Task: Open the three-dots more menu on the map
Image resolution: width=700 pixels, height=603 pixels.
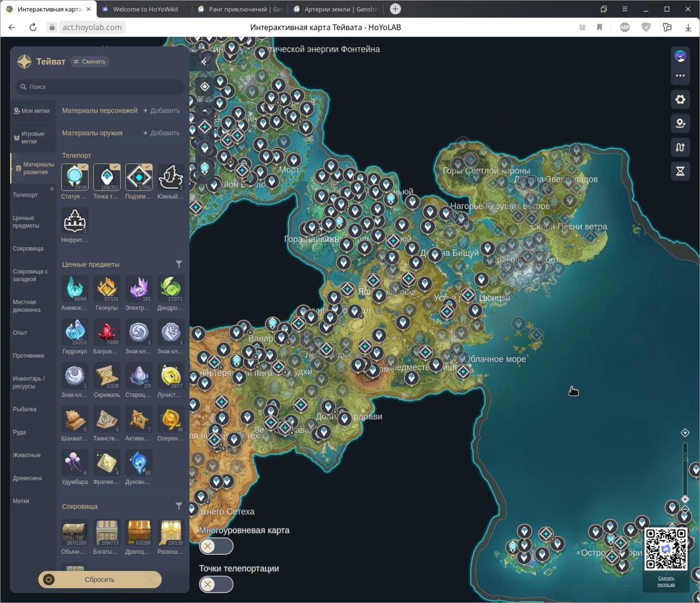Action: pos(680,75)
